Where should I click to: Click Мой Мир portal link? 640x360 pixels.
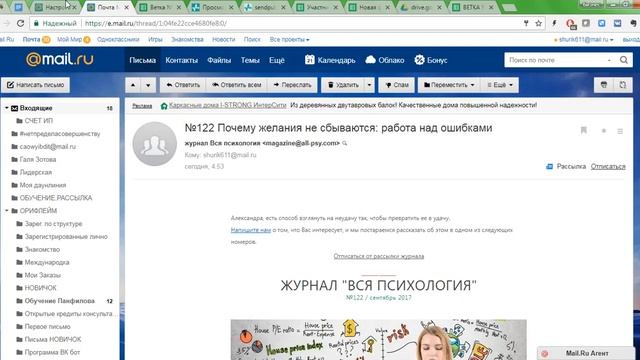[69, 40]
